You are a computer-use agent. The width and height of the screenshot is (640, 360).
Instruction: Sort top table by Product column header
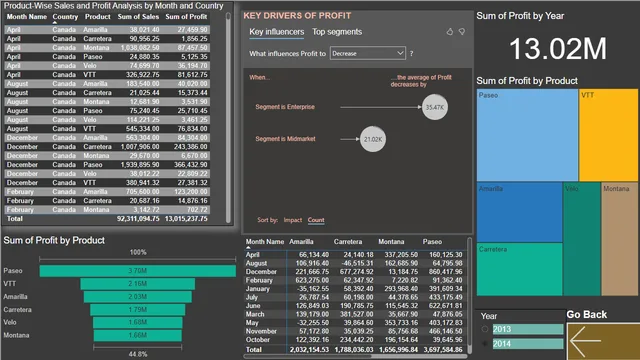(x=98, y=17)
